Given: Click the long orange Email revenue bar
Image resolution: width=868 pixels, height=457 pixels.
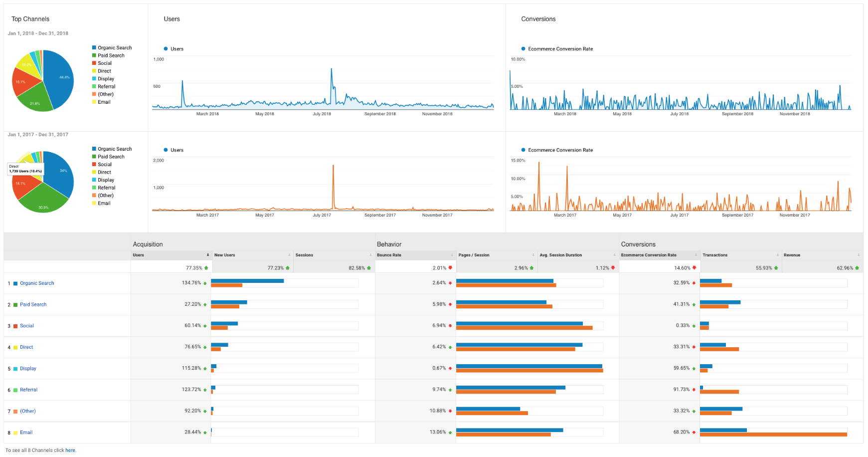Looking at the screenshot, I should 773,435.
